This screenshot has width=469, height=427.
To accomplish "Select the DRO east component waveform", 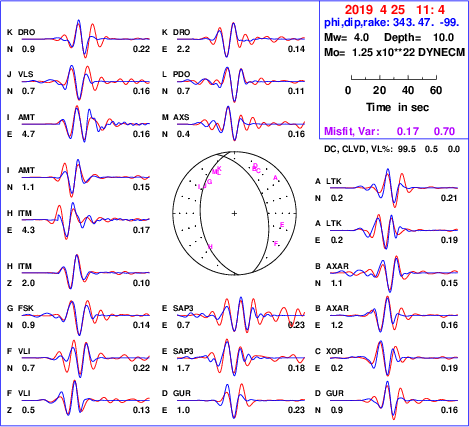I will click(x=241, y=39).
